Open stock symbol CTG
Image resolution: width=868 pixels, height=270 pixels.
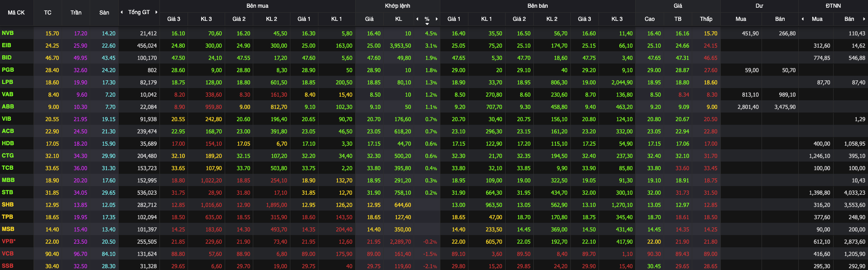point(8,156)
